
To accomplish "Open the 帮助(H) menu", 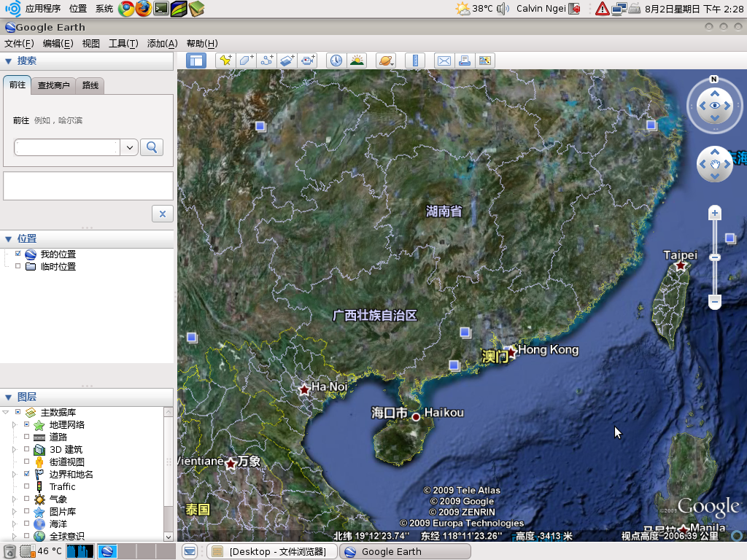I will (x=202, y=44).
